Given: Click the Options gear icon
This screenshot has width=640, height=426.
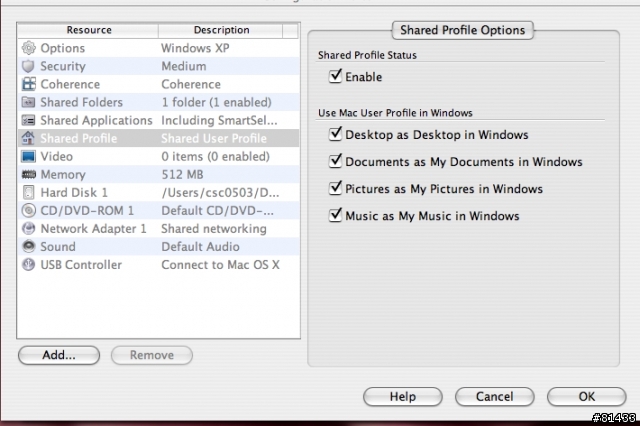Looking at the screenshot, I should tap(28, 48).
